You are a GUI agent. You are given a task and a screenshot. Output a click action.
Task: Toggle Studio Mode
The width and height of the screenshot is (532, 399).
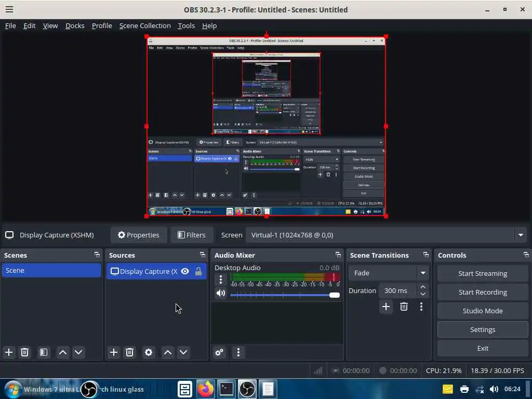pyautogui.click(x=483, y=311)
